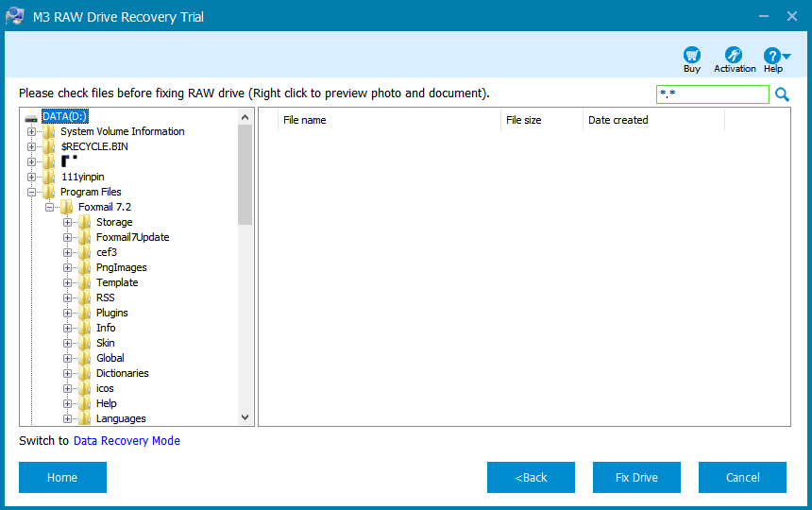
Task: Select the System Volume Information folder
Action: (122, 131)
